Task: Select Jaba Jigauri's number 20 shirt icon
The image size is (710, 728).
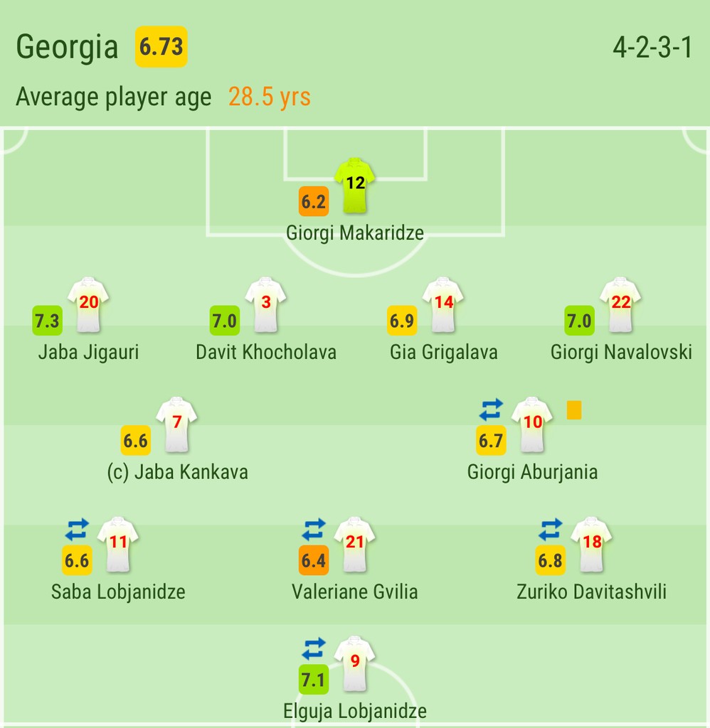Action: [88, 305]
